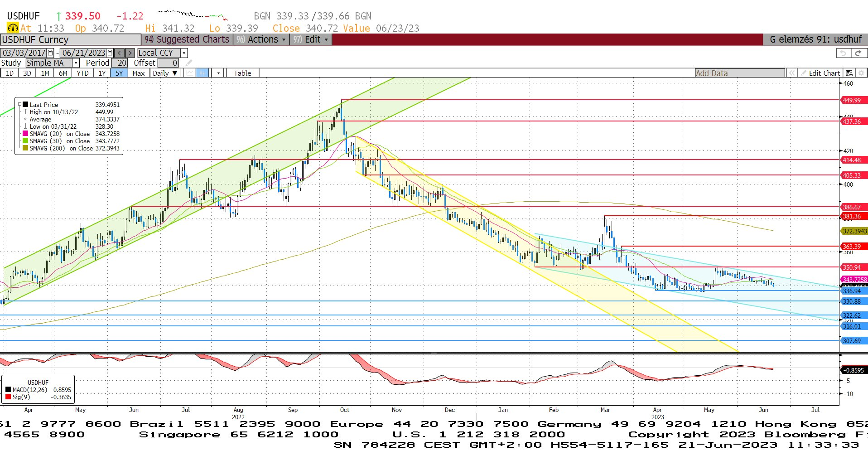
Task: Click the 330.88 support level label
Action: 854,301
